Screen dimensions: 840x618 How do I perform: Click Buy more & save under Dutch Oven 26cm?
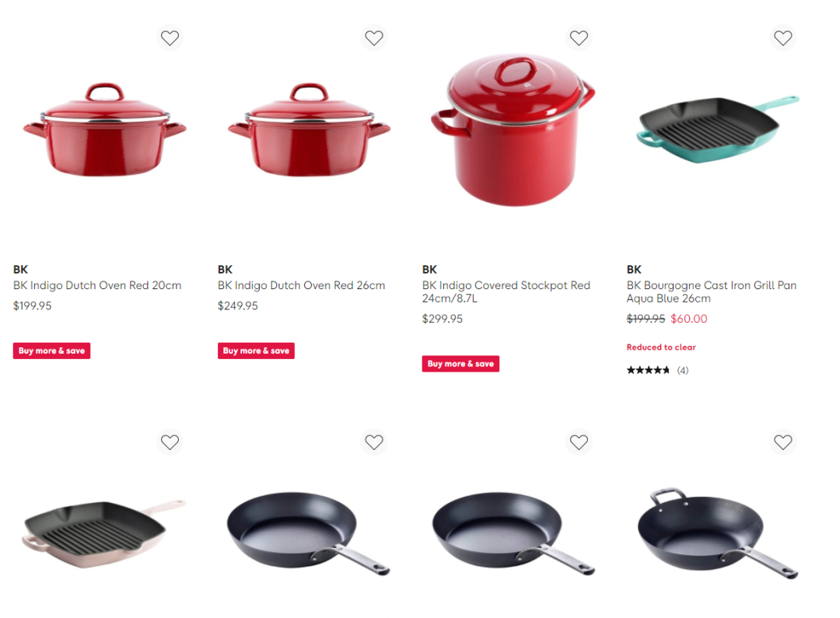point(256,351)
